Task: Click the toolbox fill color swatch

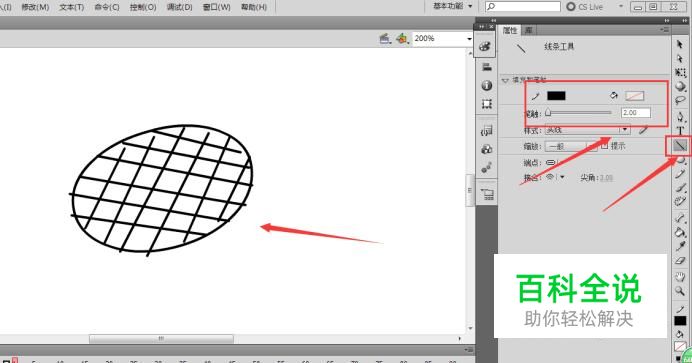Action: [x=680, y=347]
